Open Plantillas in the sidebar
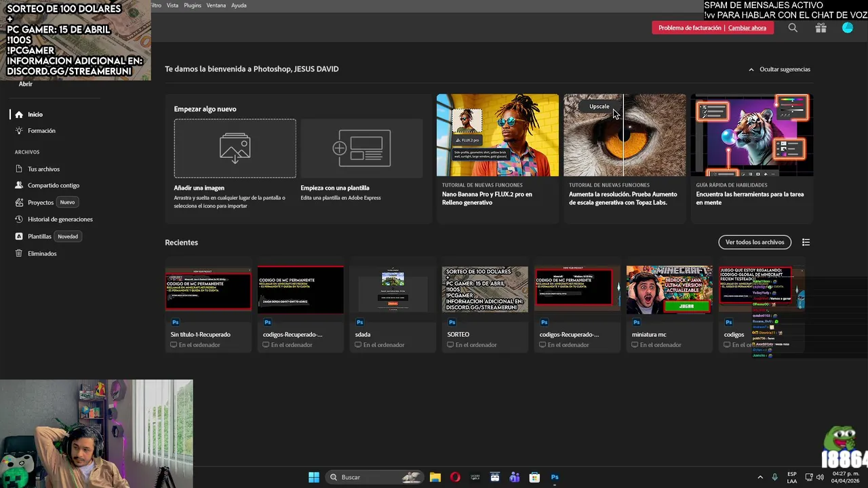This screenshot has width=868, height=488. pyautogui.click(x=39, y=237)
